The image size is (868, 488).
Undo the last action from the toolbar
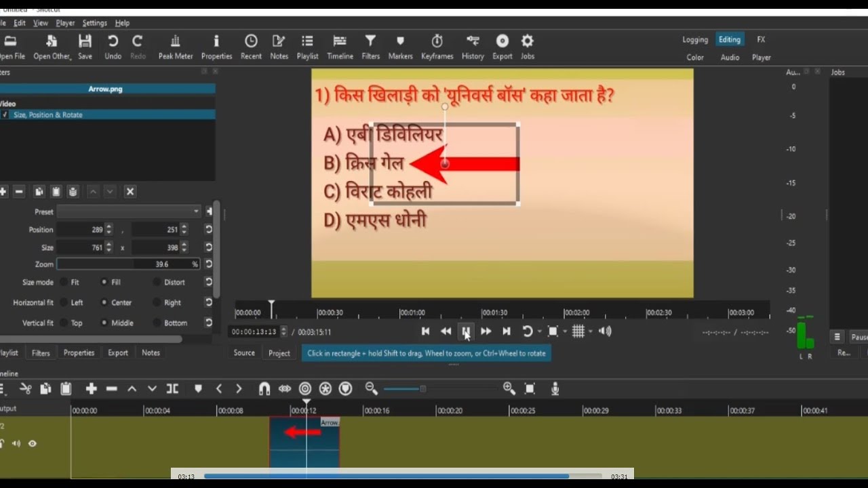coord(113,47)
